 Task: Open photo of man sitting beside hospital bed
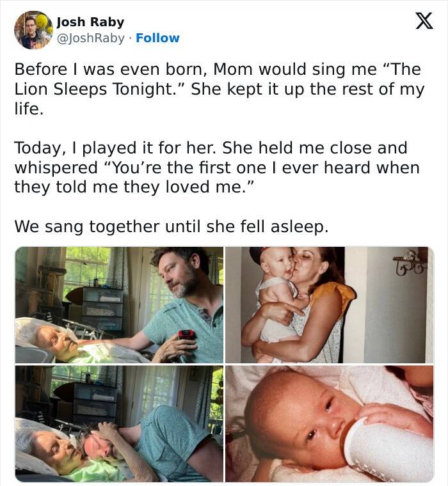point(119,305)
